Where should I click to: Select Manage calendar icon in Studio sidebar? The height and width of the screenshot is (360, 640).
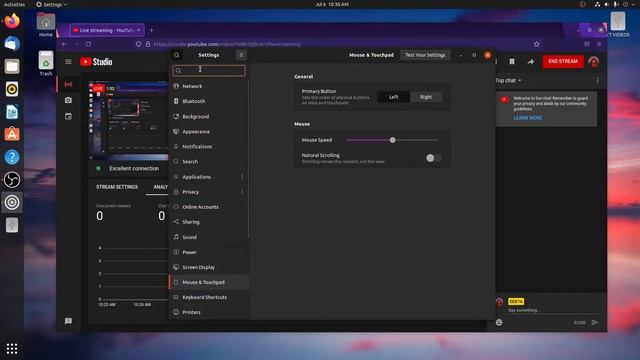[x=68, y=116]
